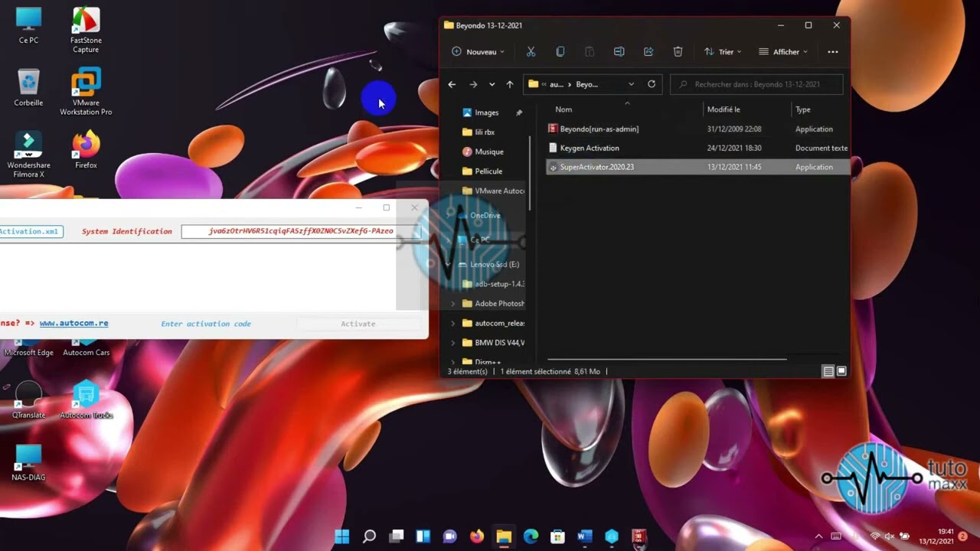The image size is (980, 551).
Task: Open the www.autocom.re link
Action: pos(73,324)
